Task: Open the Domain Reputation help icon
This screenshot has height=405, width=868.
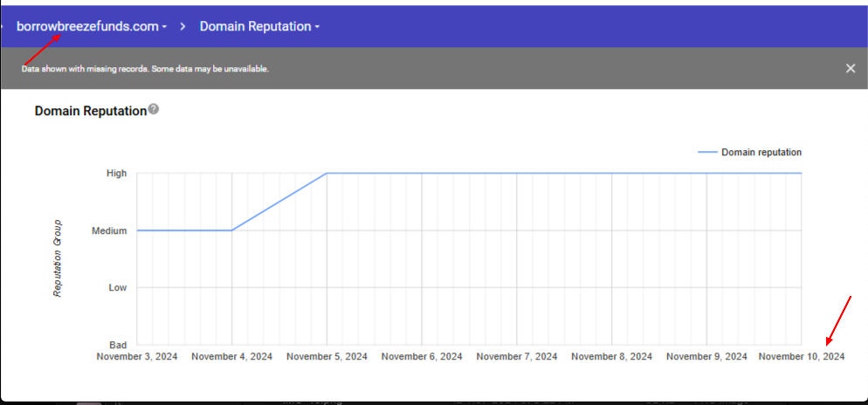Action: [x=154, y=109]
